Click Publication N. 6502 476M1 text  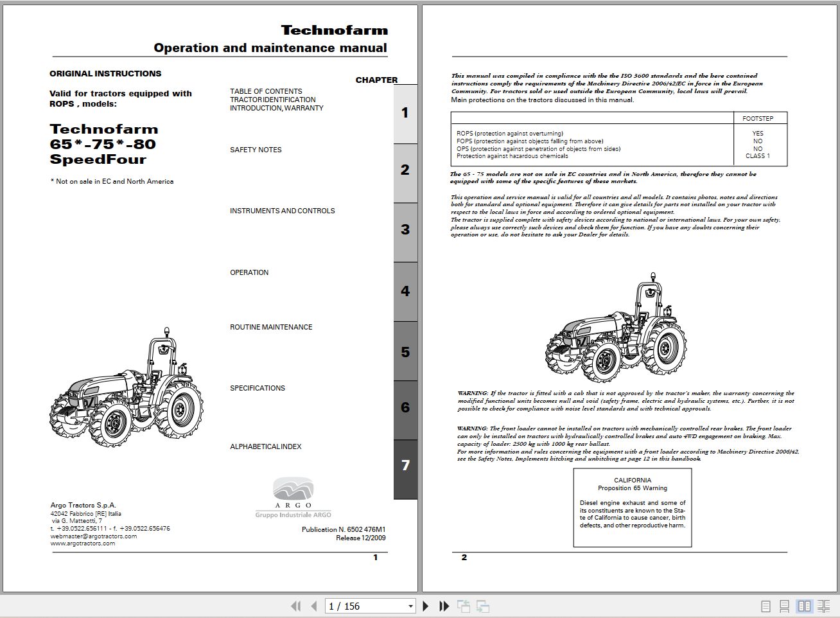pos(344,530)
